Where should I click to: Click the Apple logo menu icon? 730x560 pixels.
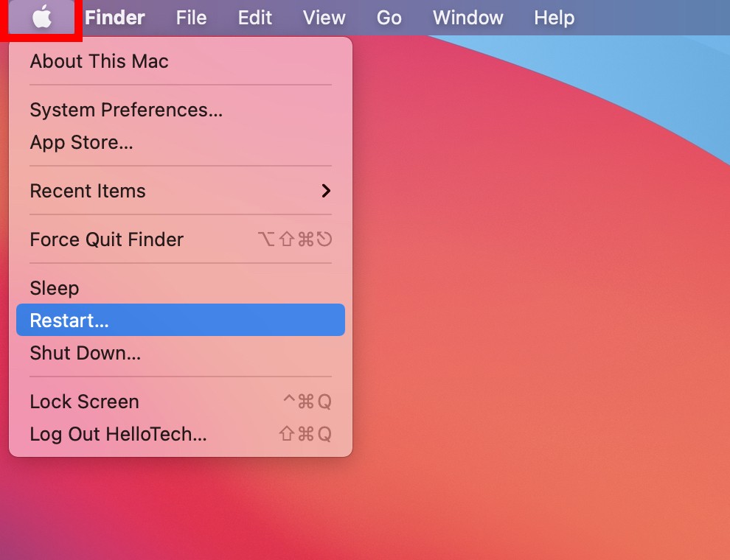pos(42,17)
